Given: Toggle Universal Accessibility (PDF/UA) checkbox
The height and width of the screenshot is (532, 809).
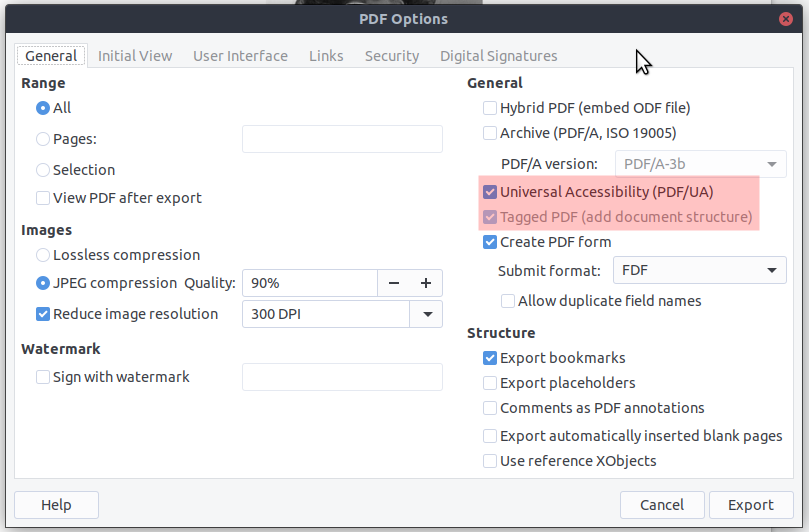Looking at the screenshot, I should point(490,192).
